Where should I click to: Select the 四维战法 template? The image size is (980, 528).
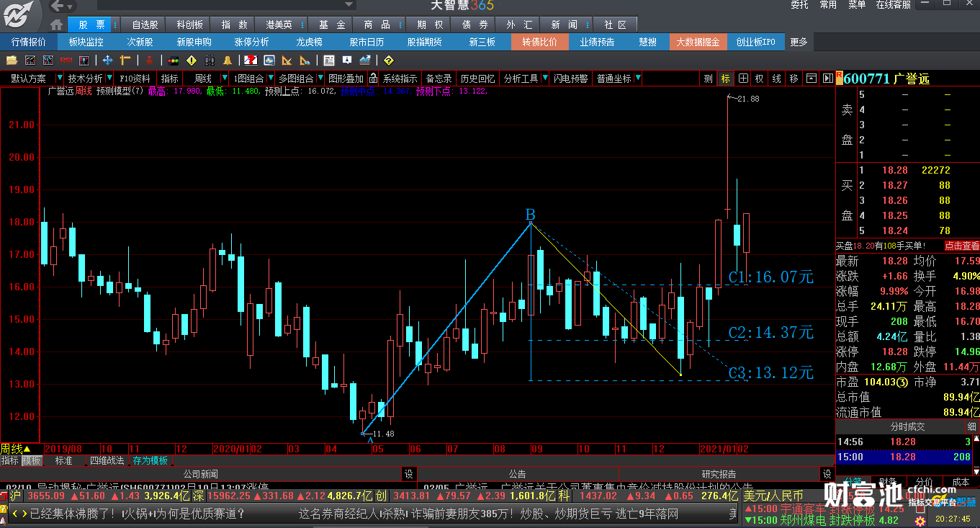click(x=107, y=460)
